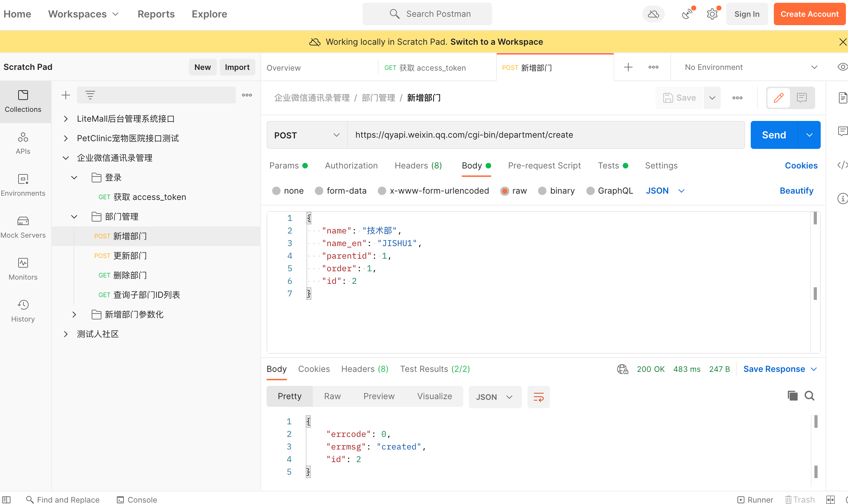Image resolution: width=848 pixels, height=504 pixels.
Task: Toggle two-pane view icon in status bar
Action: 831,500
